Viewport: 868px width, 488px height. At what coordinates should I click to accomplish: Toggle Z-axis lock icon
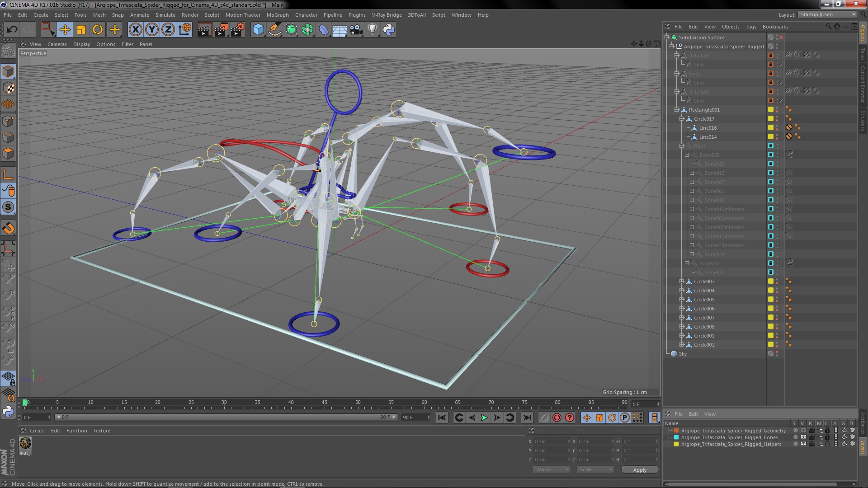(168, 30)
